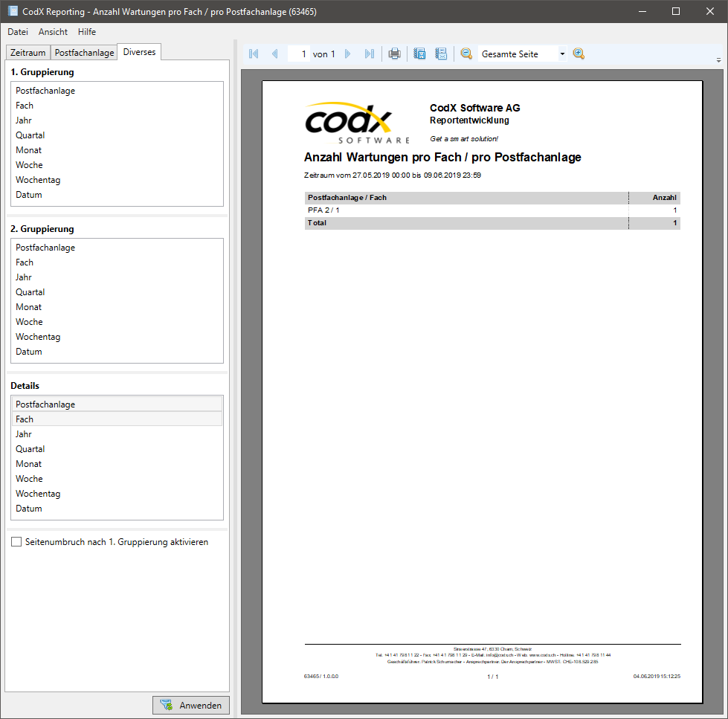The image size is (728, 719).
Task: Switch to the Postfachanlage tab
Action: click(83, 53)
